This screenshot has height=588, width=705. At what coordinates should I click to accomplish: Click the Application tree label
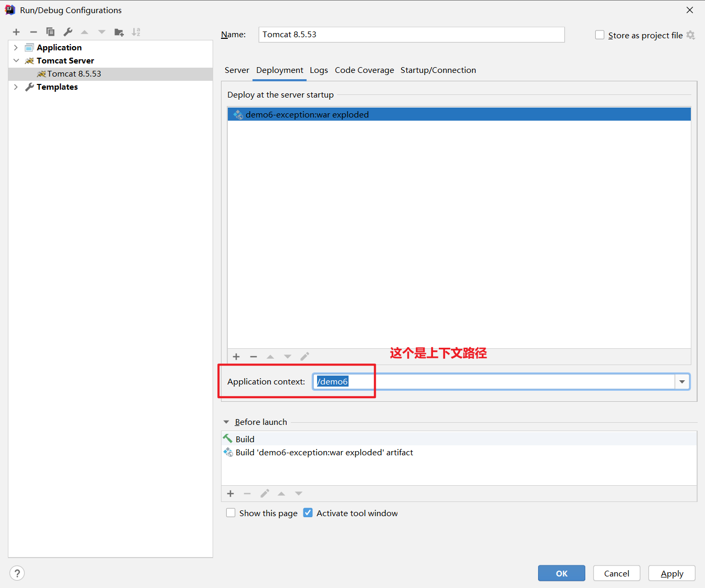59,48
